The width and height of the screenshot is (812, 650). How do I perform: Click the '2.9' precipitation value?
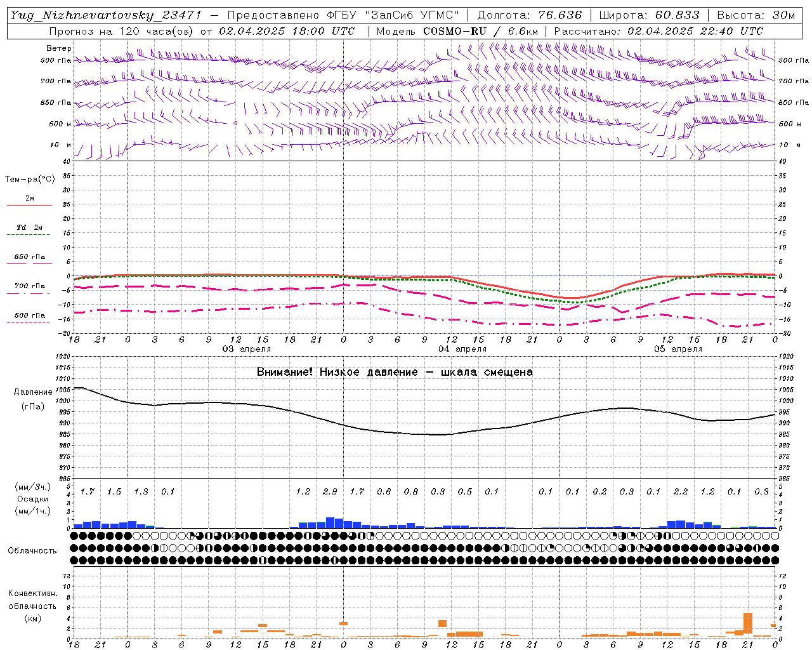point(330,492)
